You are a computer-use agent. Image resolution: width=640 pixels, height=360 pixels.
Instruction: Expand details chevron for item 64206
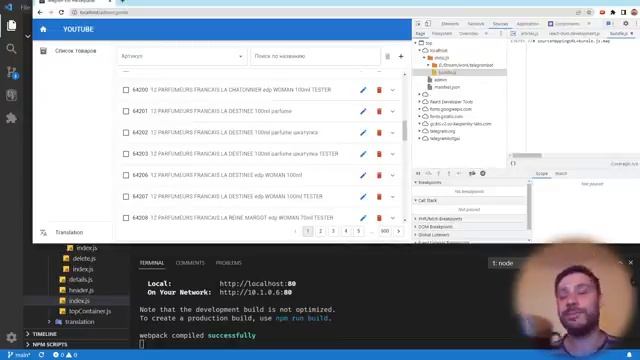point(393,175)
